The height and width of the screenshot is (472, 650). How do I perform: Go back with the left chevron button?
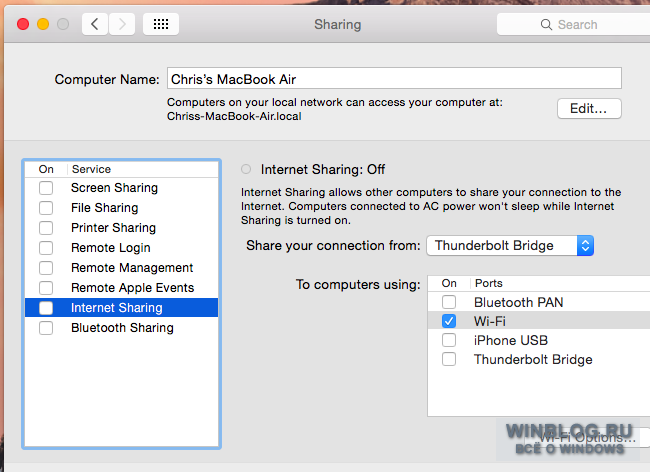(x=95, y=24)
